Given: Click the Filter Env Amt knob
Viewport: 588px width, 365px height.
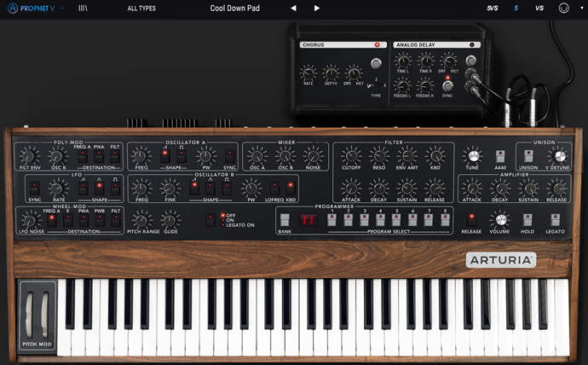Looking at the screenshot, I should 406,156.
